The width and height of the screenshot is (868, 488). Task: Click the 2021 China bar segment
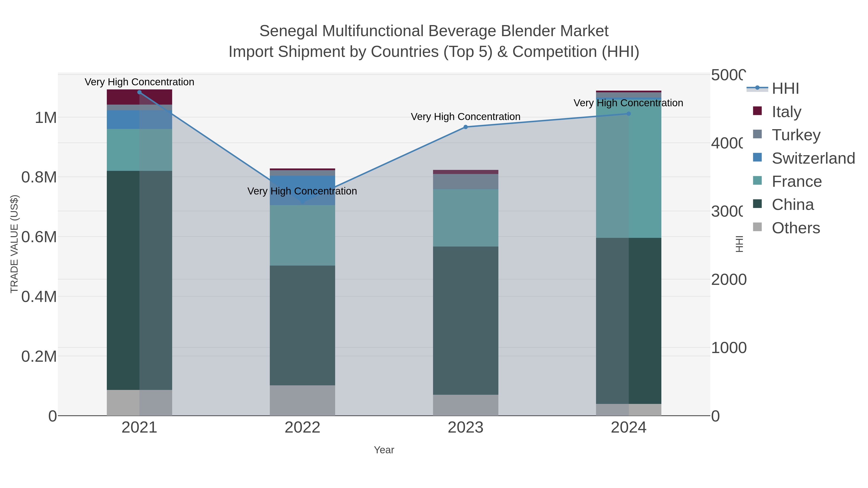point(140,280)
